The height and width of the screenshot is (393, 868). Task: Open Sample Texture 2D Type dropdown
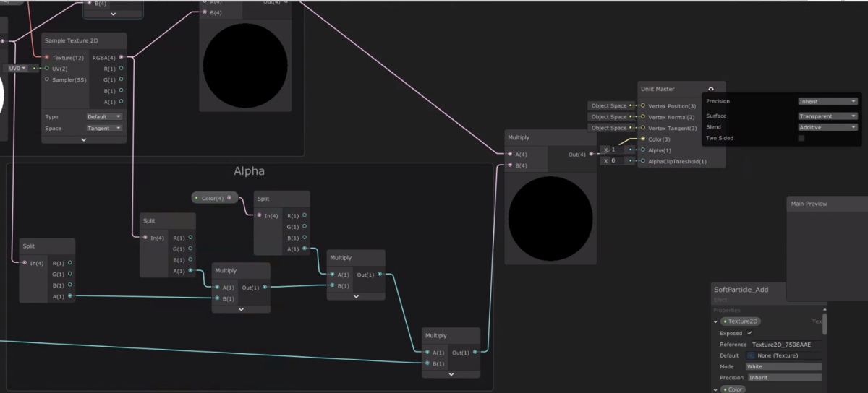point(105,116)
